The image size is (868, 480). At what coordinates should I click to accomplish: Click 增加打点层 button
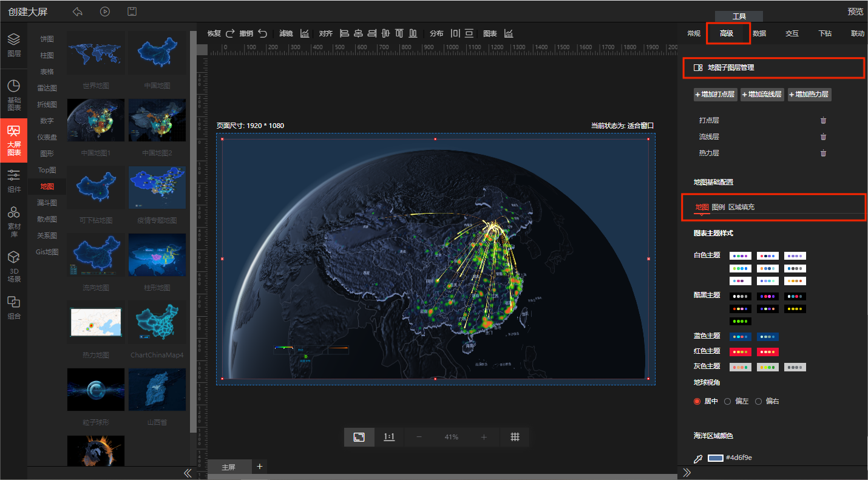(715, 94)
